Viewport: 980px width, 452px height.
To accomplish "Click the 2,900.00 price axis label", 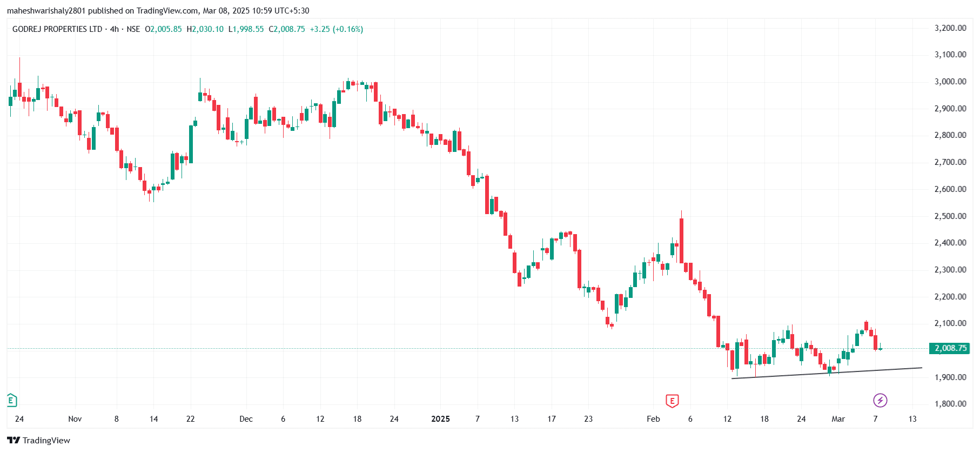I will 950,109.
